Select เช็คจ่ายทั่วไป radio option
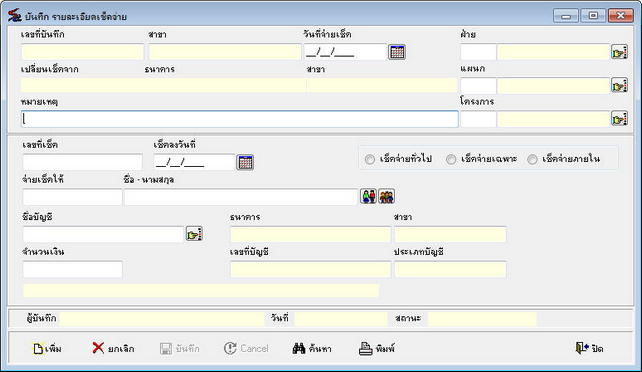Viewport: 642px width, 372px height. 370,159
